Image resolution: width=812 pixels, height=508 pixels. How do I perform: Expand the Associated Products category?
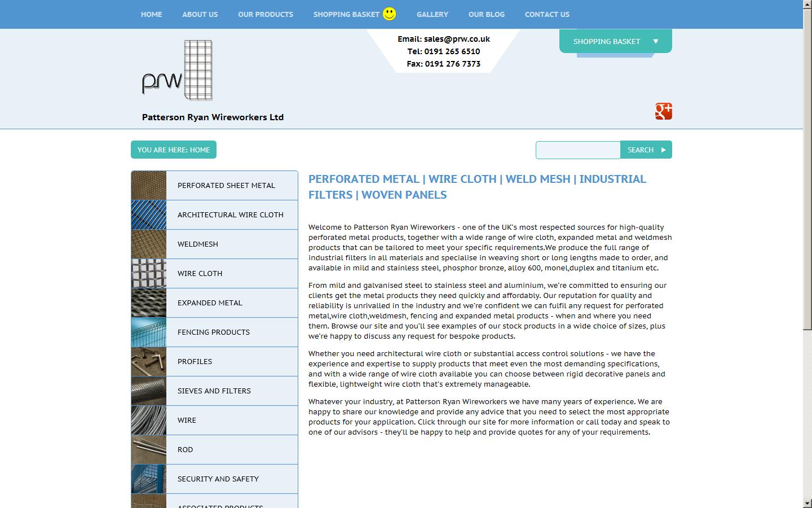coord(220,505)
